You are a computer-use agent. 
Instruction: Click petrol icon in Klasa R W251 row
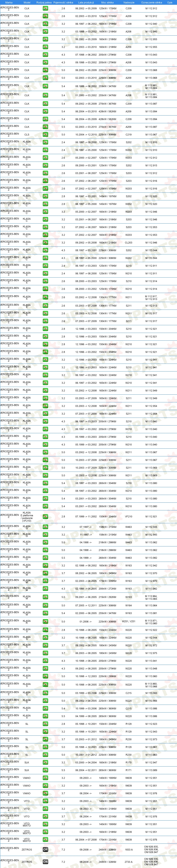(45, 622)
